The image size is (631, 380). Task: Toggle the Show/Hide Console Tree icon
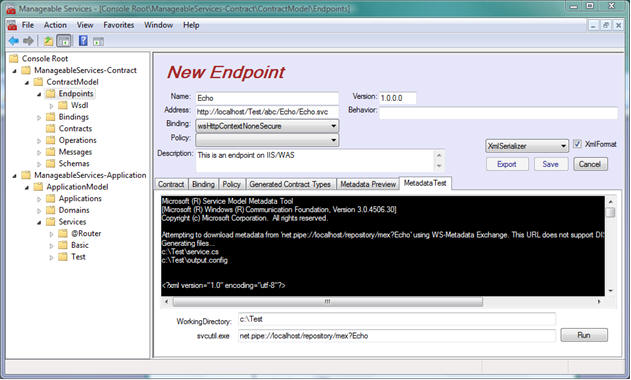[64, 41]
